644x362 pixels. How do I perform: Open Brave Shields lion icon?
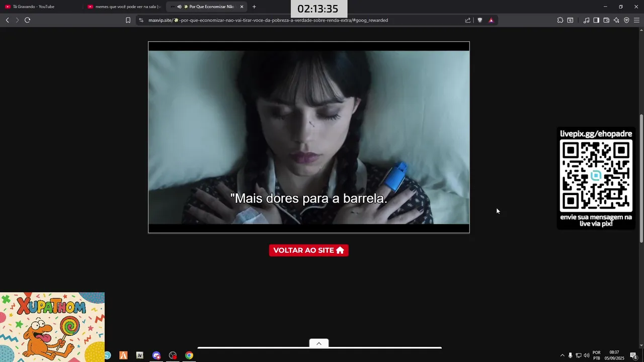coord(479,20)
